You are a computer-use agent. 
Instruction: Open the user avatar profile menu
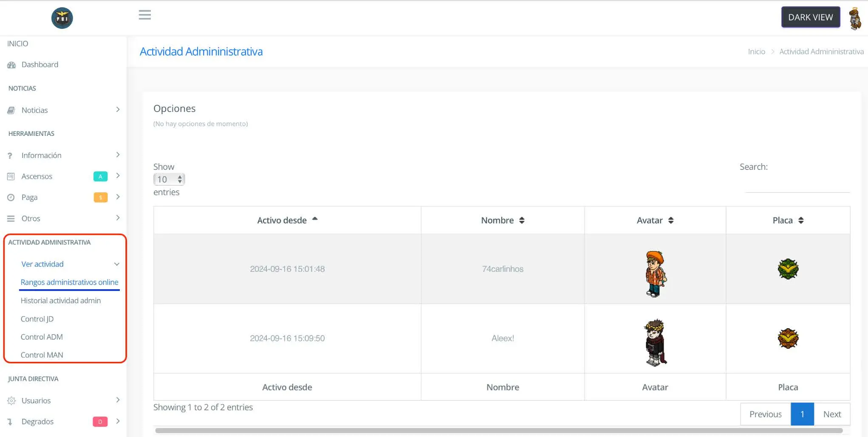855,18
